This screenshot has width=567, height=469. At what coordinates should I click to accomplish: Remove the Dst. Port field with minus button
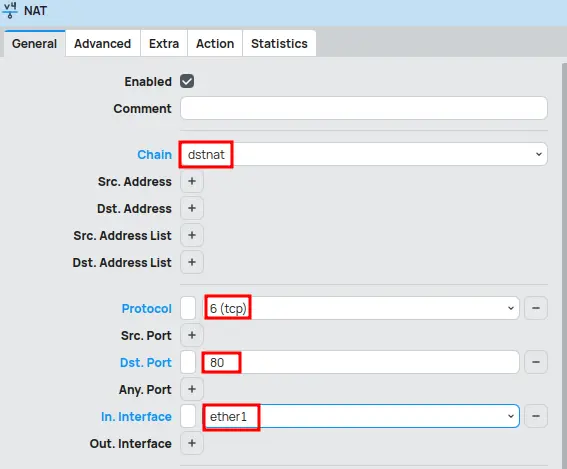[536, 362]
